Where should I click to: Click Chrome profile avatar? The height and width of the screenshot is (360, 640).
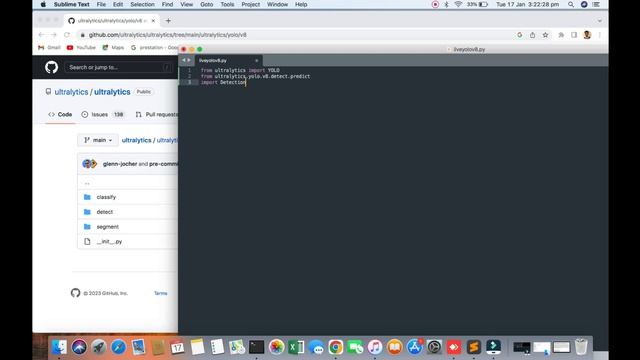coord(587,35)
